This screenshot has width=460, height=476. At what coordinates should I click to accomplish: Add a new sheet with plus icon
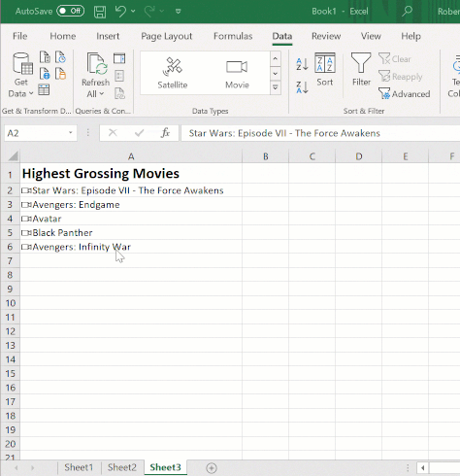pyautogui.click(x=212, y=468)
